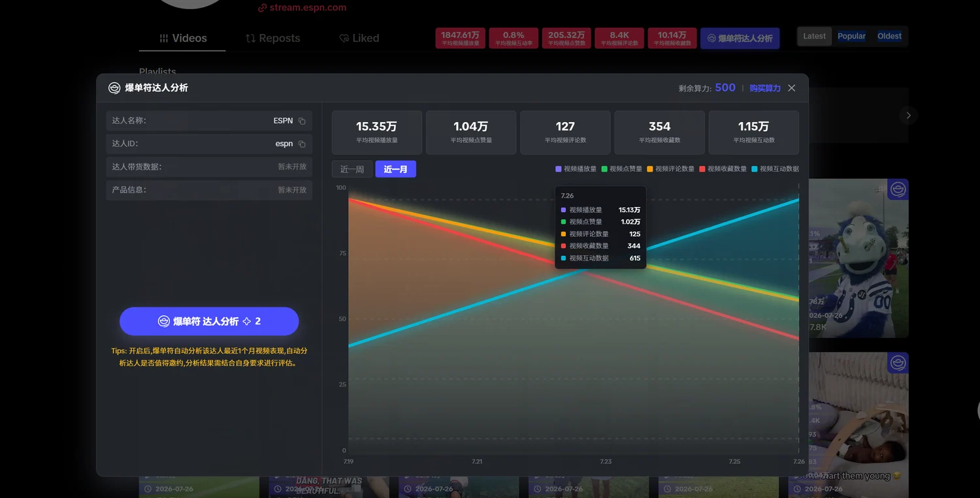Click the badge icon on the sleeping child video
The image size is (980, 498).
(898, 363)
